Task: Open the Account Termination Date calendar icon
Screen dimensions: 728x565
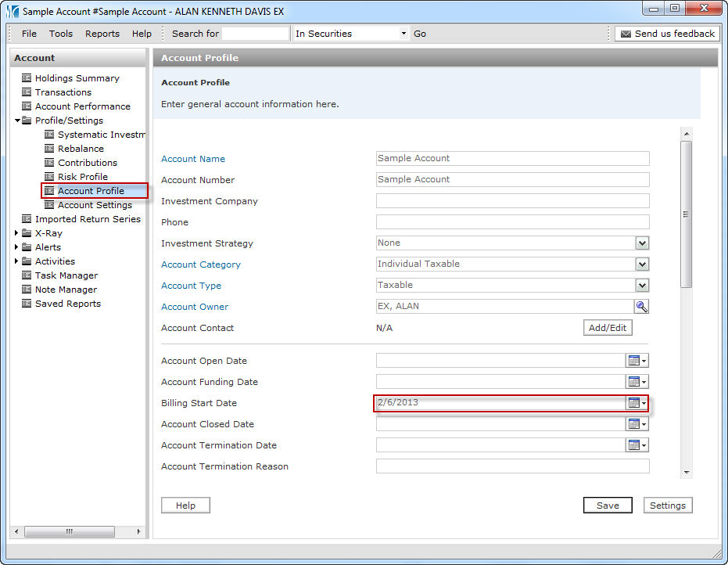Action: 637,445
